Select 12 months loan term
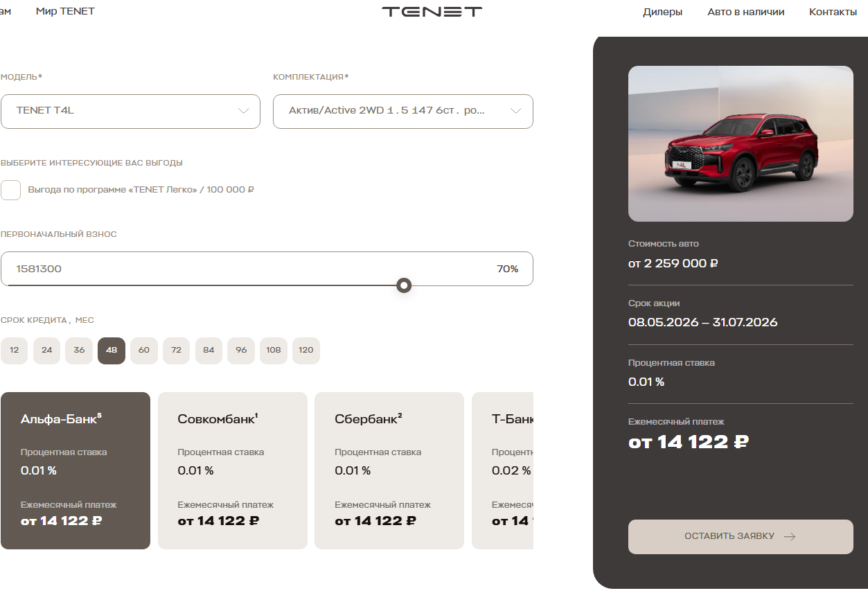This screenshot has height=593, width=868. coord(15,351)
